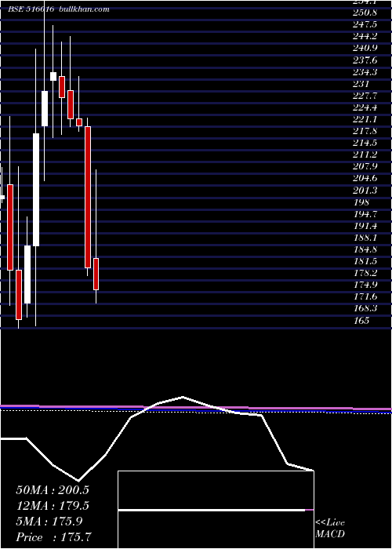Click the 204.6 axis value

(x=365, y=179)
